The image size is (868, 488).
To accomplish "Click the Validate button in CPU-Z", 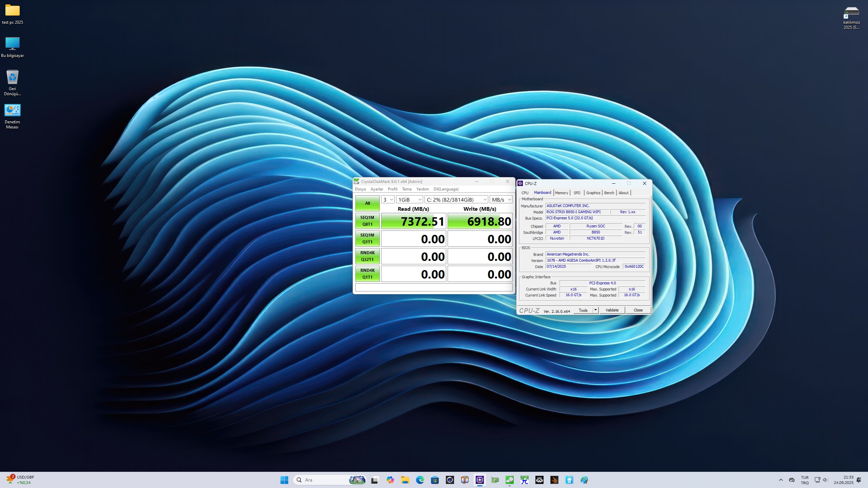I will click(612, 310).
